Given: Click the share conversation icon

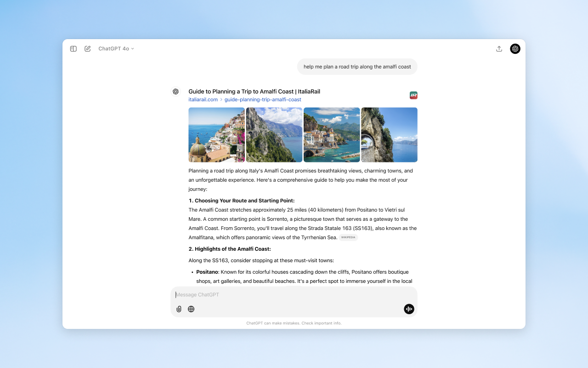Looking at the screenshot, I should pyautogui.click(x=499, y=48).
